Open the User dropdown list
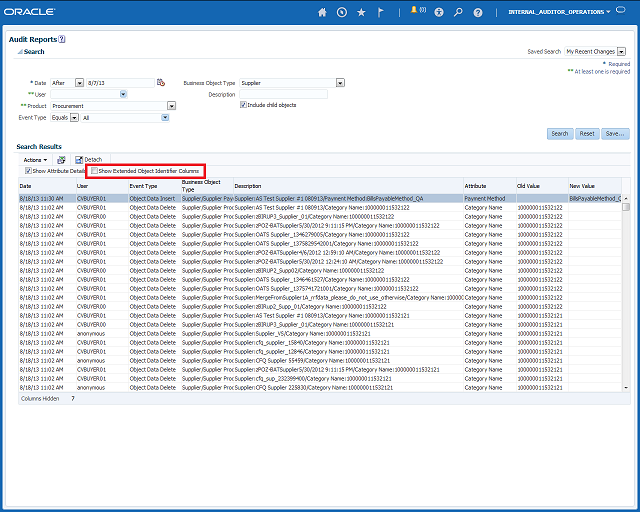The height and width of the screenshot is (512, 640). pyautogui.click(x=123, y=94)
